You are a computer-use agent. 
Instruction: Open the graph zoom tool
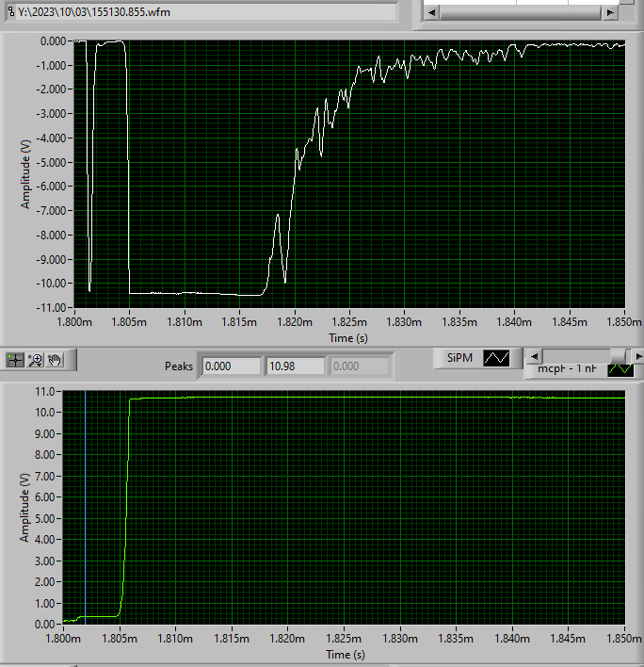[35, 360]
